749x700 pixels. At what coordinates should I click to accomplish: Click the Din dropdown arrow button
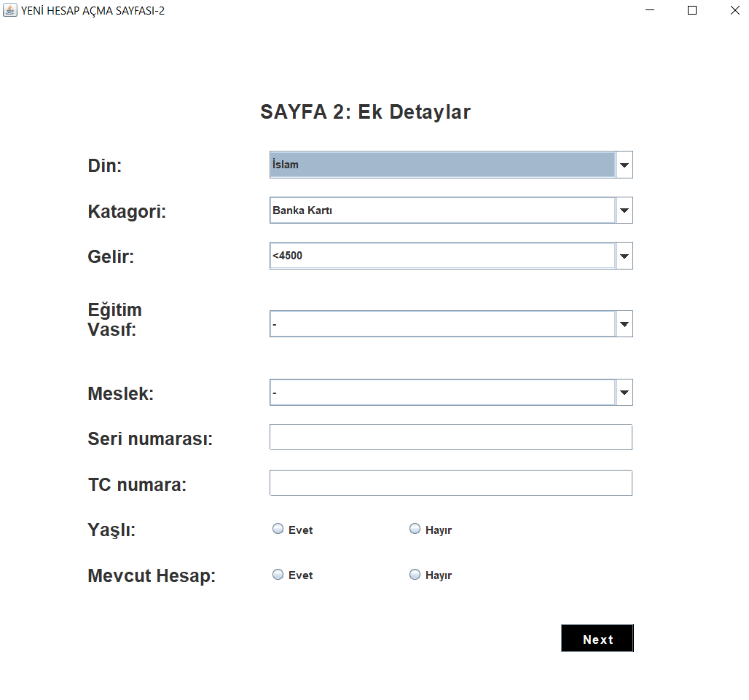pyautogui.click(x=624, y=165)
